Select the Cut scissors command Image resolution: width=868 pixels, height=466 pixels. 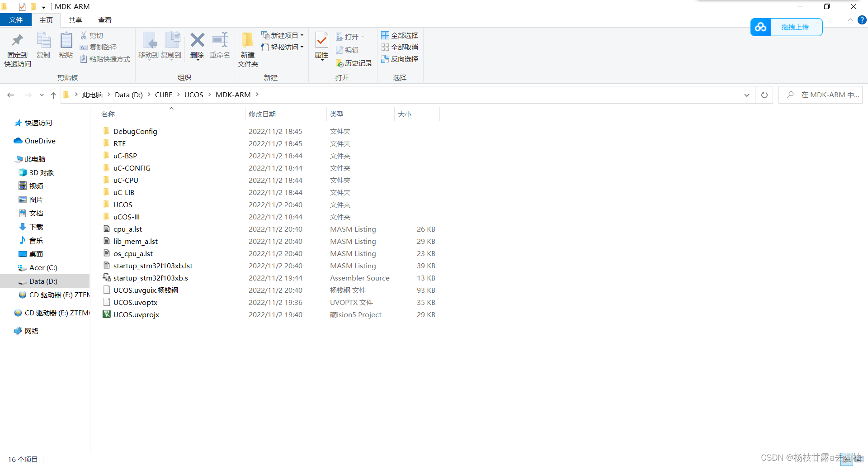(x=92, y=35)
